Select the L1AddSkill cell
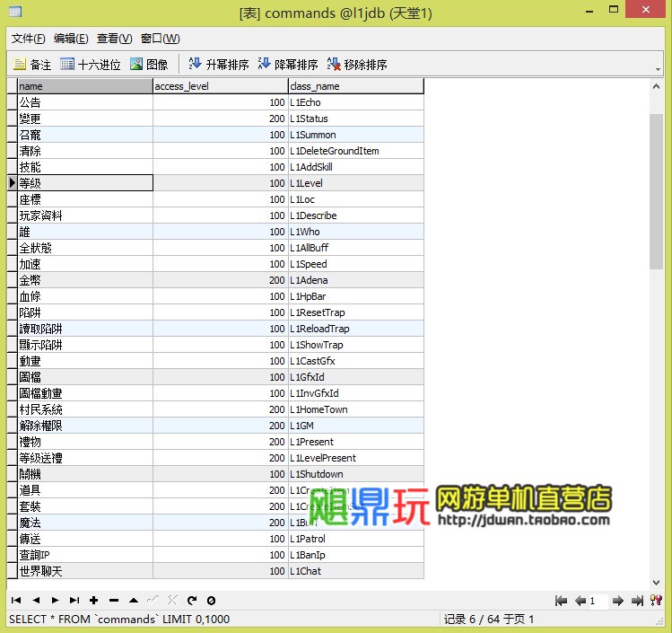This screenshot has width=672, height=633. point(356,167)
